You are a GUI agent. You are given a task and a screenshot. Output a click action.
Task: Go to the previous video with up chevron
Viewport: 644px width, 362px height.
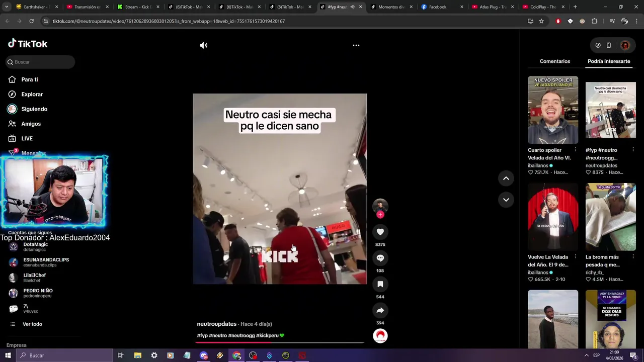click(x=506, y=178)
